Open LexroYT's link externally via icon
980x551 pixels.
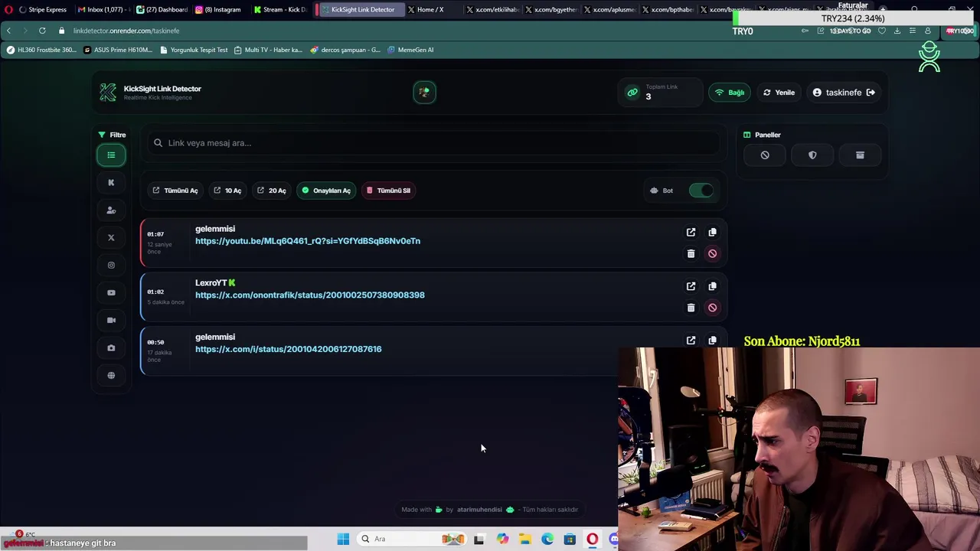pyautogui.click(x=691, y=286)
